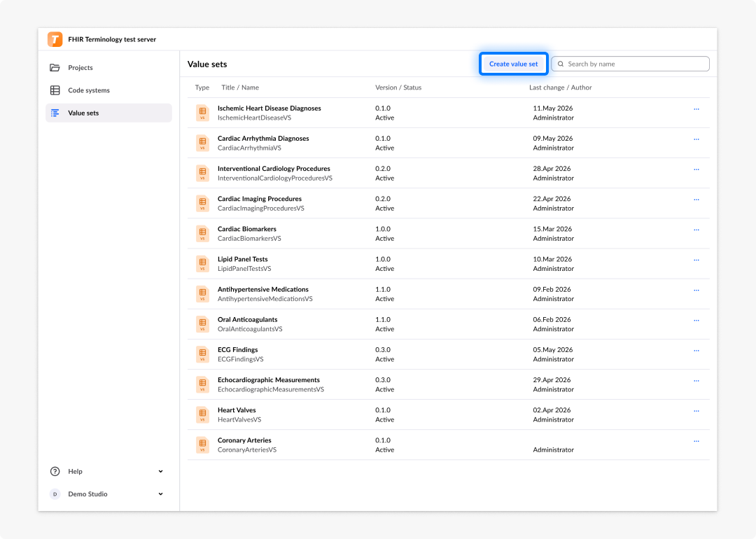The image size is (756, 539).
Task: Open Oral Anticoagulants value set
Action: (x=247, y=320)
